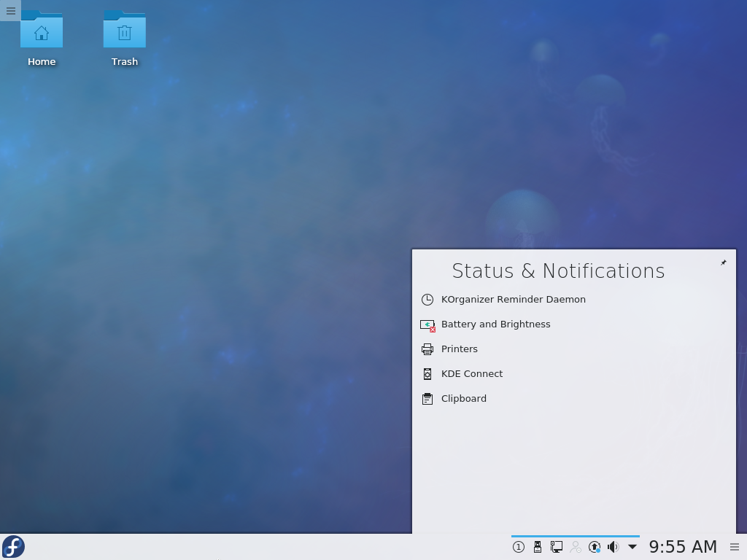747x560 pixels.
Task: Open the KDE Connect entry
Action: (x=472, y=374)
